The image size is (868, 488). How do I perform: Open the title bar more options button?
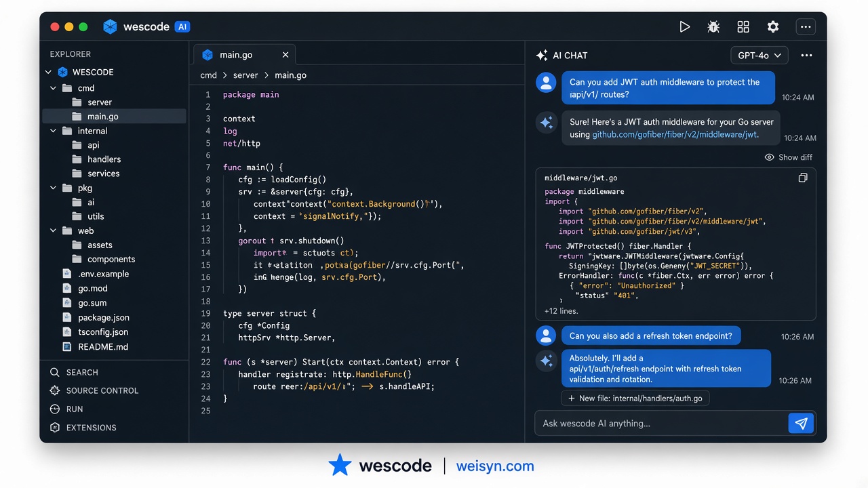(x=806, y=27)
